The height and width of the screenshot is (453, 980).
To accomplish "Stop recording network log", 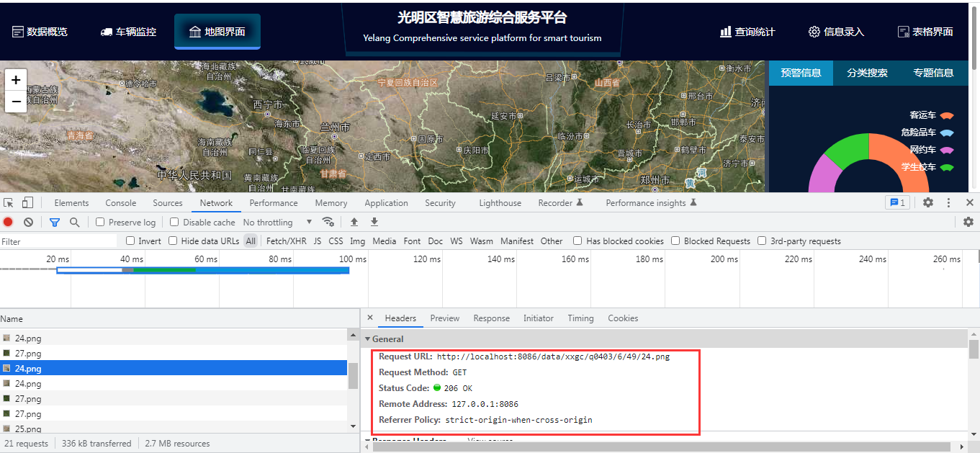I will point(9,222).
